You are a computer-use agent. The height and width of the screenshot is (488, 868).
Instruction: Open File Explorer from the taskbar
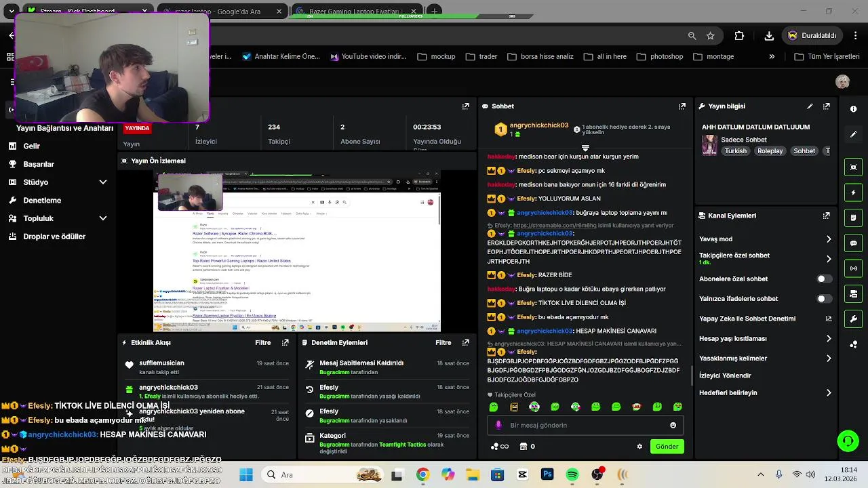(x=472, y=475)
